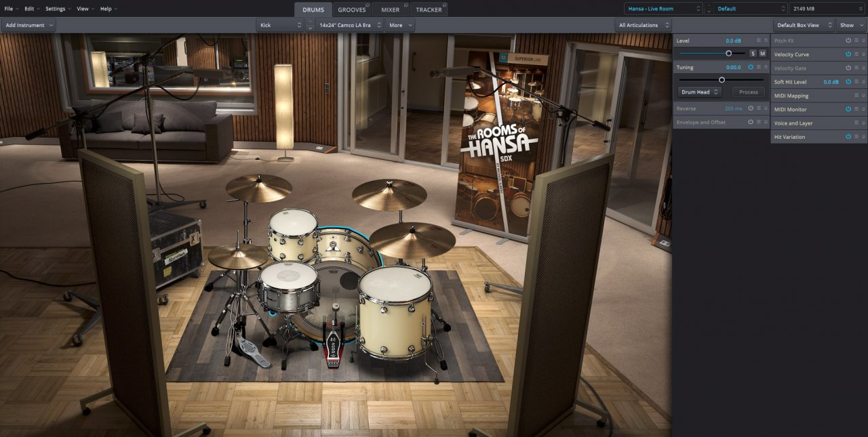This screenshot has height=437, width=868.
Task: Select the upper right crash cymbal
Action: (389, 194)
